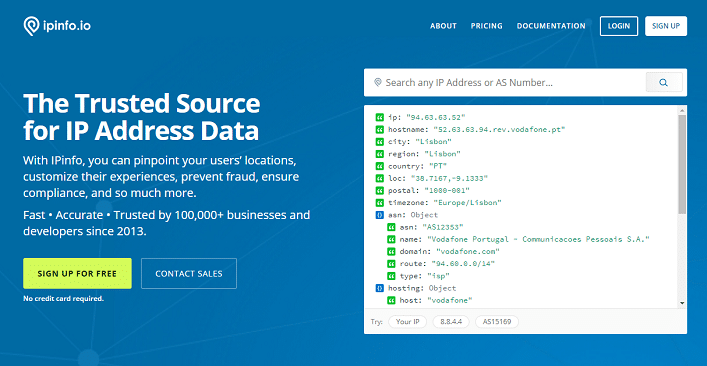Go to Documentation
707x366 pixels.
click(x=551, y=26)
